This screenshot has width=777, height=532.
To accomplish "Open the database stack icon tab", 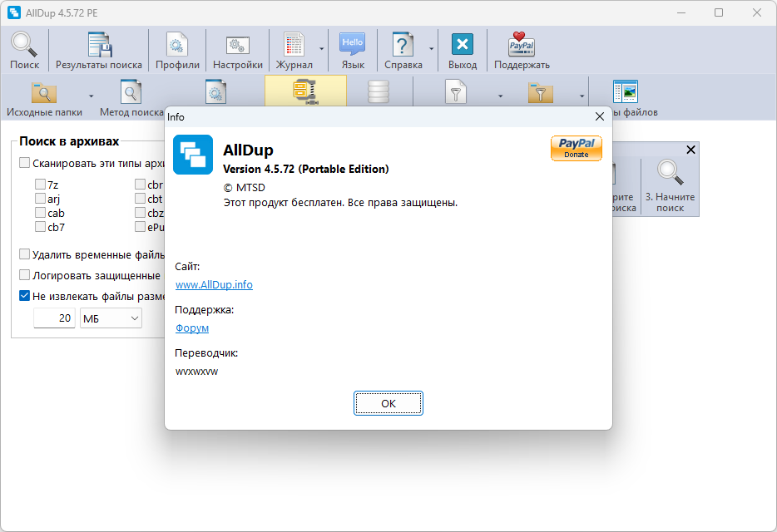I will 379,92.
